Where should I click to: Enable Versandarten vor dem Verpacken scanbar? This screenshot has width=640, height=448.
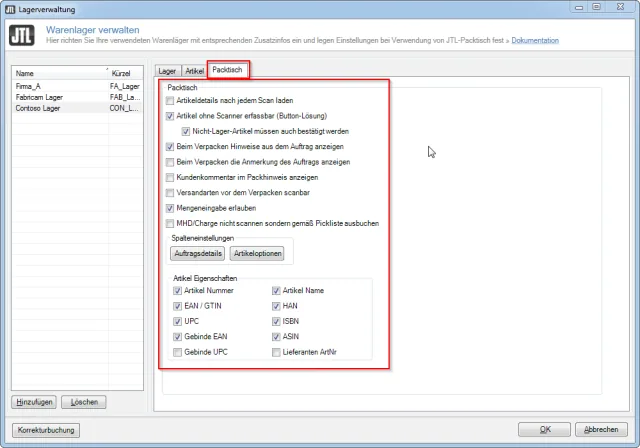click(x=170, y=193)
